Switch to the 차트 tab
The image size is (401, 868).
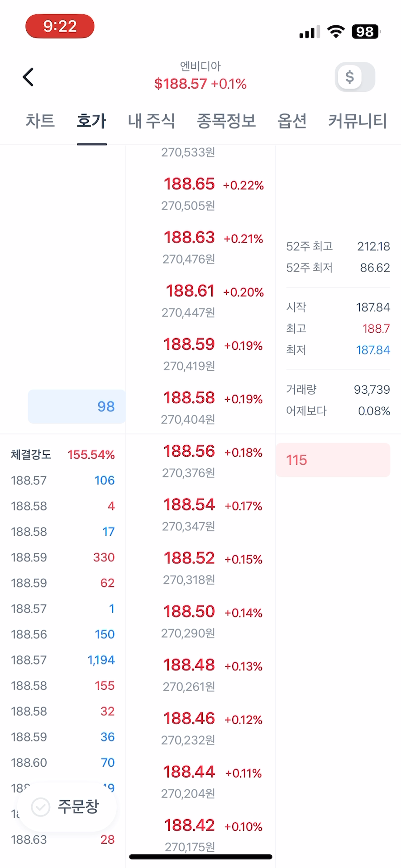point(40,121)
